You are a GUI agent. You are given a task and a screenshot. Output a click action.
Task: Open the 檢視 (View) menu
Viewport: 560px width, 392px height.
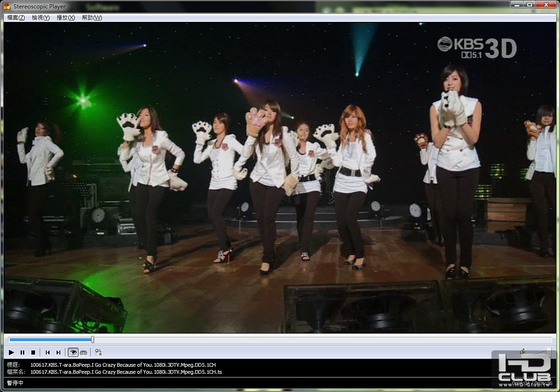(40, 17)
